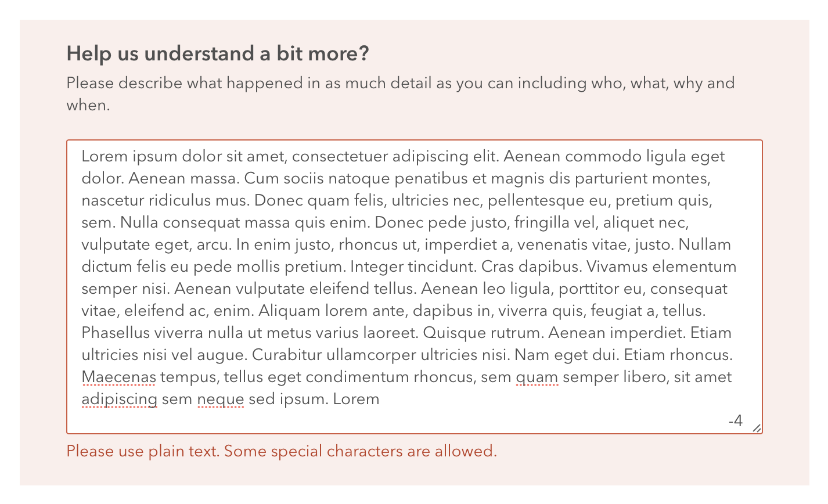Click the misspelled word "Maecenas"

click(119, 377)
